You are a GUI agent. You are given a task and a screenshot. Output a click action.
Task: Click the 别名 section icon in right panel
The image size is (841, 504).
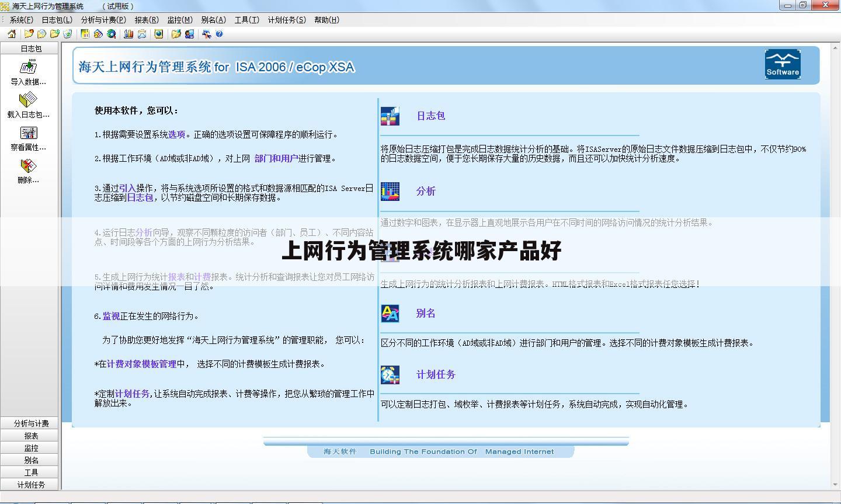[x=390, y=313]
